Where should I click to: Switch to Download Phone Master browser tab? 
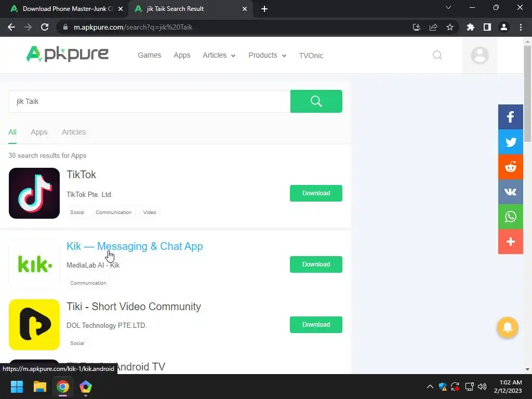(63, 9)
